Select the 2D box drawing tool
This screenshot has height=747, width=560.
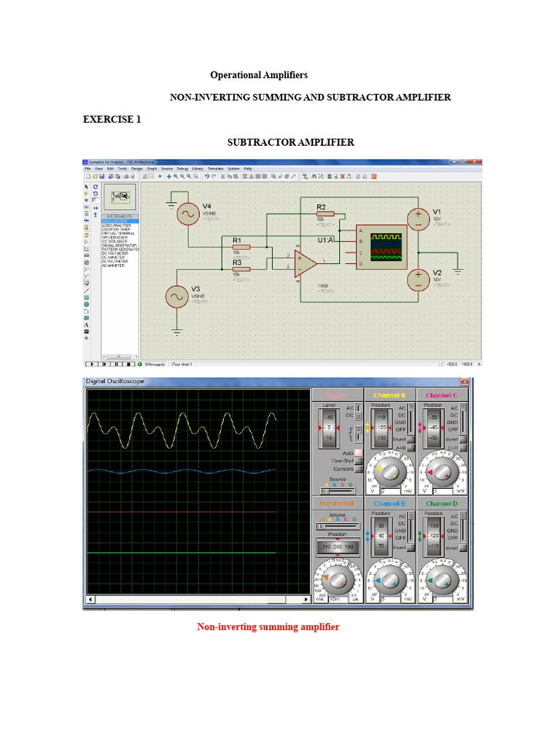tap(87, 298)
